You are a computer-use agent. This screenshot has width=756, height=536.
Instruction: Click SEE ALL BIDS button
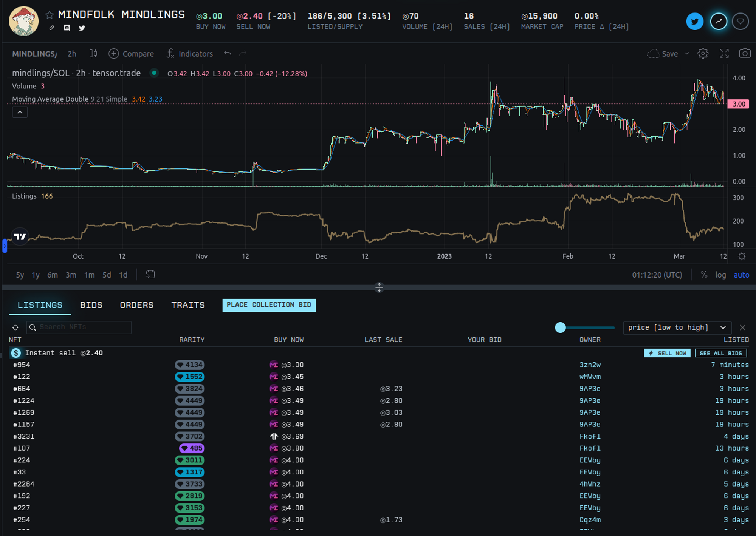(x=720, y=353)
